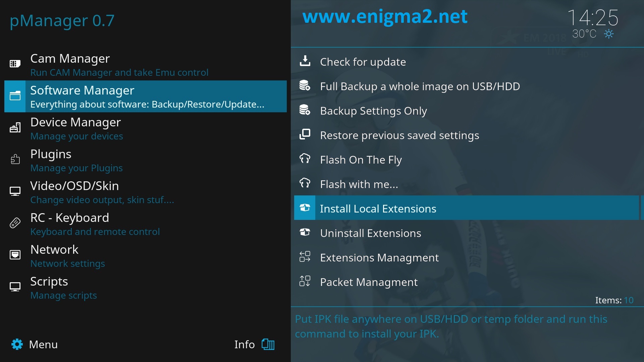Click the Extensions Managment arrows icon
The width and height of the screenshot is (644, 362).
pyautogui.click(x=305, y=257)
